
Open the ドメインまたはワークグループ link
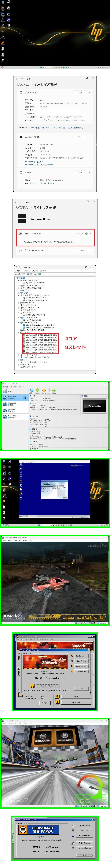tap(40, 128)
